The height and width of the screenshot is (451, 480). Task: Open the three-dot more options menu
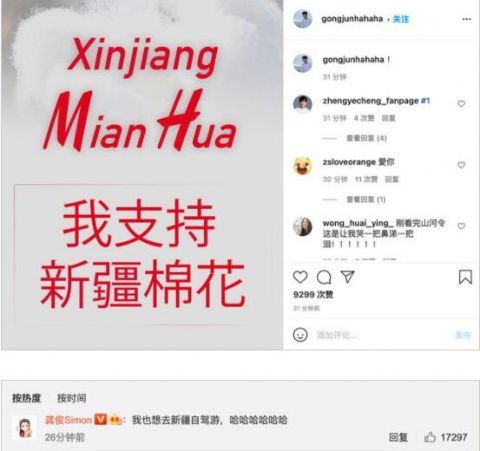point(467,19)
